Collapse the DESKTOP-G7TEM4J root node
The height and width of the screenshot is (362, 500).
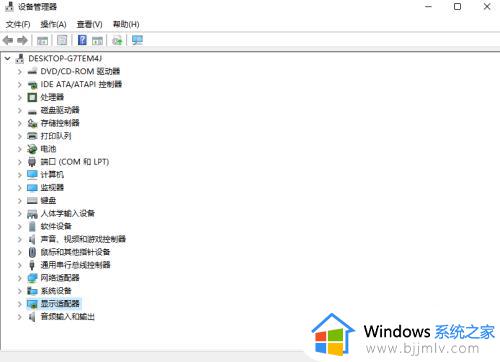click(7, 59)
